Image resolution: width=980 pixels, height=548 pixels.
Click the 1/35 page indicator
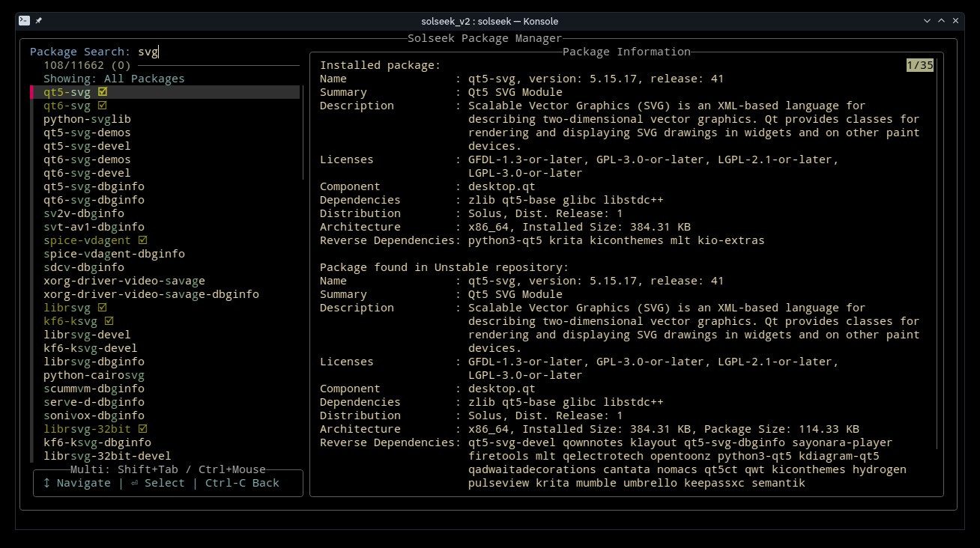(x=919, y=65)
